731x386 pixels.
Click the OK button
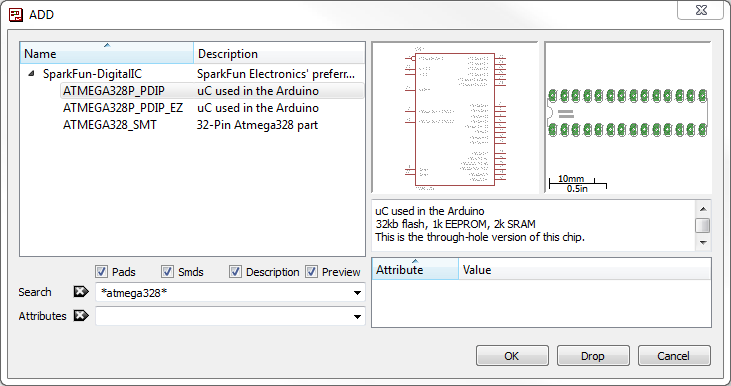[512, 356]
